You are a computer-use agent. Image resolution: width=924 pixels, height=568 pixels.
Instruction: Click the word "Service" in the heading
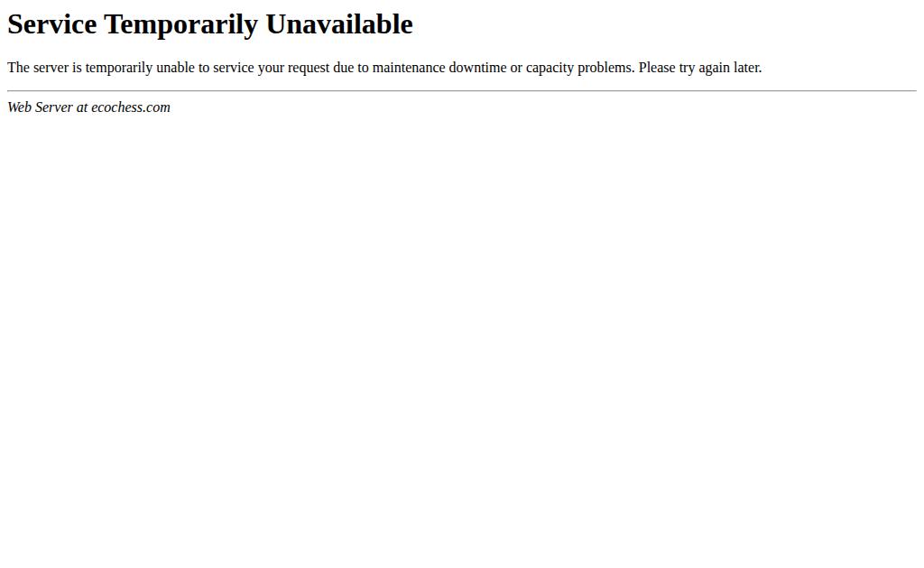pos(51,24)
